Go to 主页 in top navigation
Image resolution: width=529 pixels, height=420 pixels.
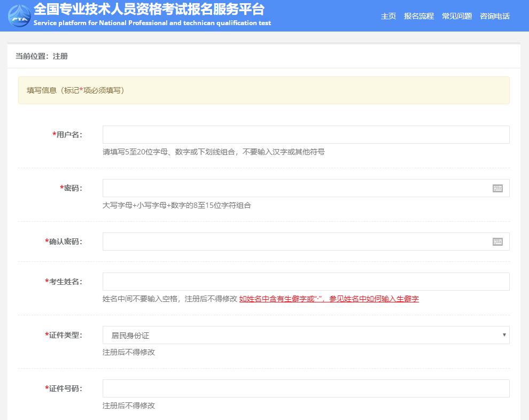388,16
